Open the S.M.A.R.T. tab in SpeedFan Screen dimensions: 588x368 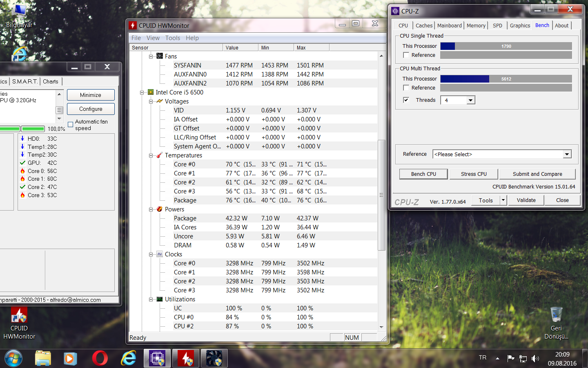pyautogui.click(x=24, y=81)
